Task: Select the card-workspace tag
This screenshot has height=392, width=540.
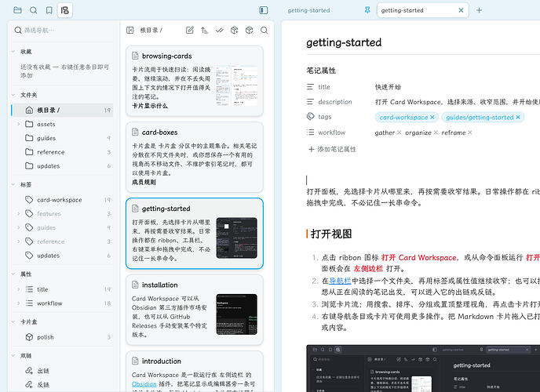Action: point(62,200)
